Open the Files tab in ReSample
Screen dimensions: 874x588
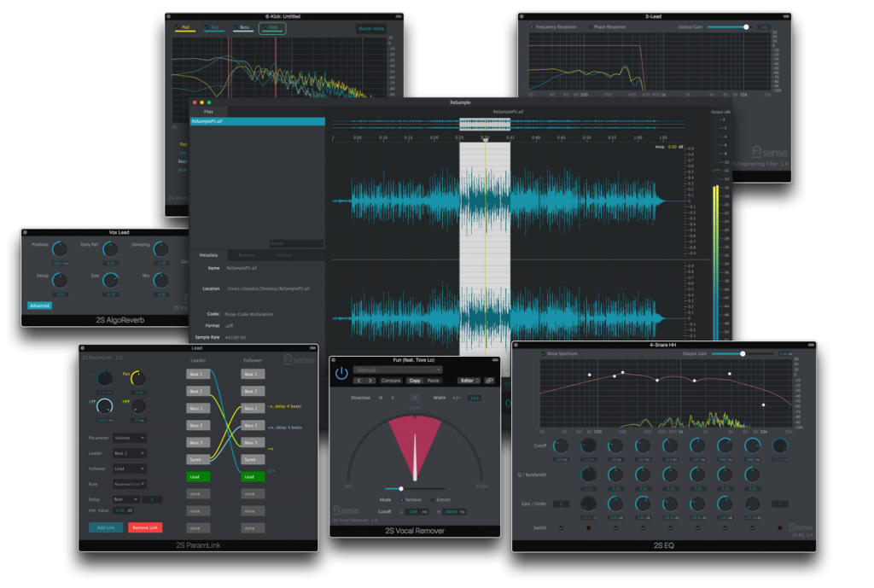[x=208, y=112]
